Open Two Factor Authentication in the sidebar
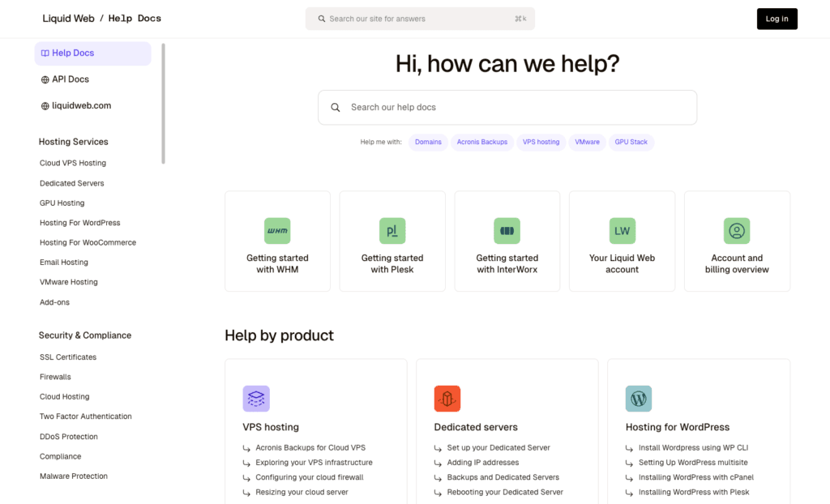830x504 pixels. coord(85,416)
